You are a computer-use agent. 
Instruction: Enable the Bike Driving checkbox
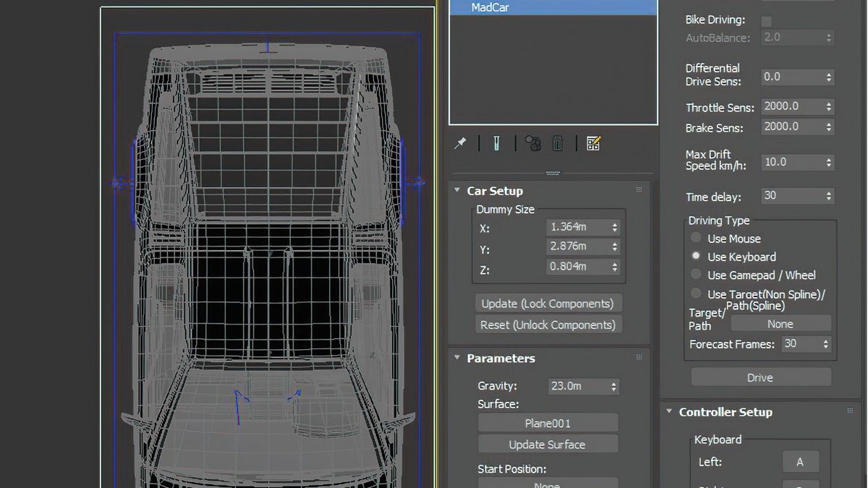(767, 20)
